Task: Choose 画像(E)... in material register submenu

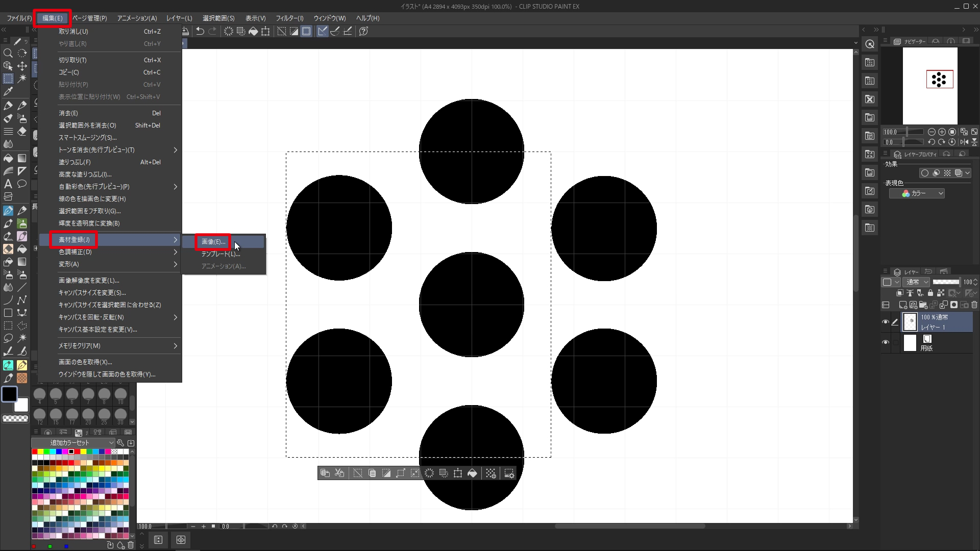Action: [213, 242]
